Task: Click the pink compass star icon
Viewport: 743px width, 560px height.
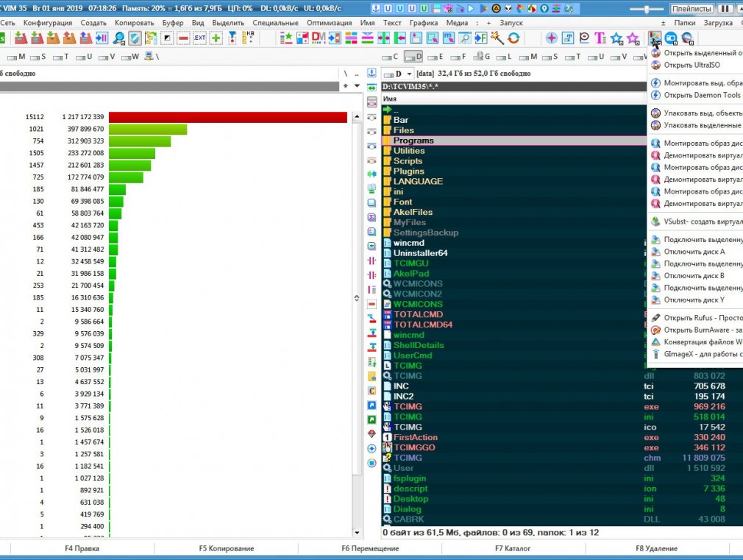Action: coord(551,38)
